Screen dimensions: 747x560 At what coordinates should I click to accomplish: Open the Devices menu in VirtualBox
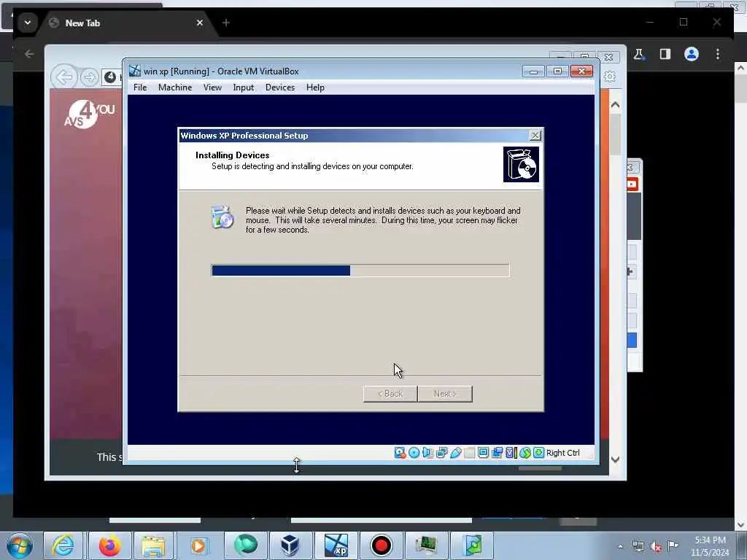280,87
